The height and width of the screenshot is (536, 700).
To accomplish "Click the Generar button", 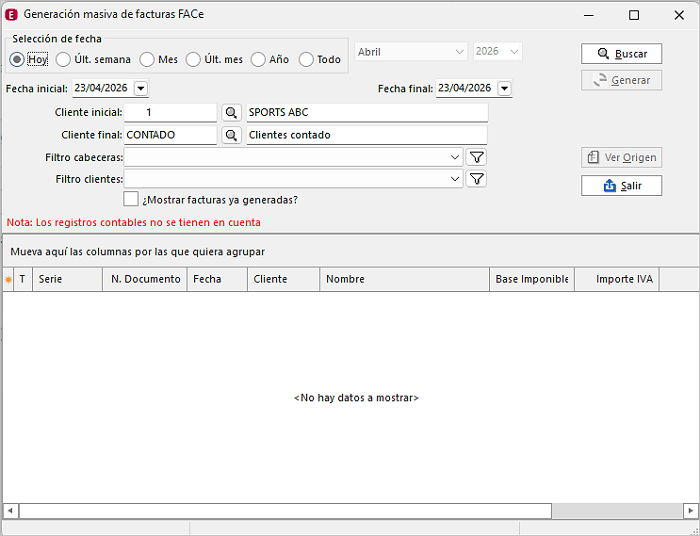I will tap(621, 80).
